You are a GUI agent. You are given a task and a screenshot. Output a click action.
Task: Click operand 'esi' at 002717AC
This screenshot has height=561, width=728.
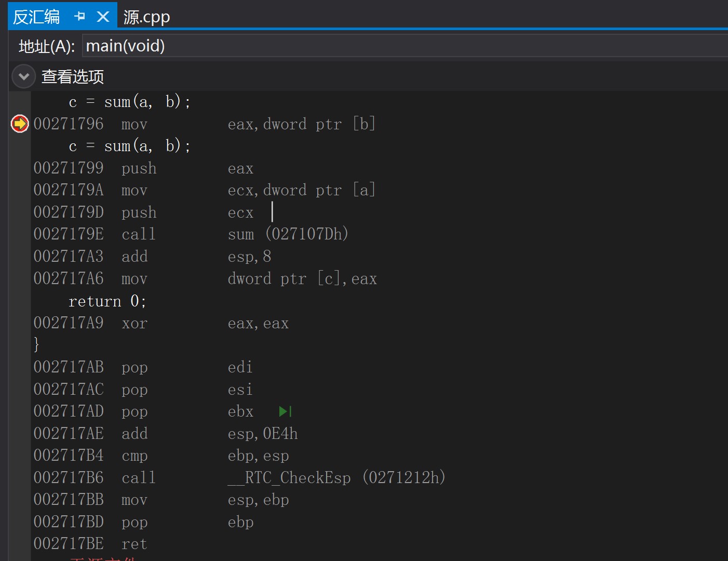click(x=240, y=390)
